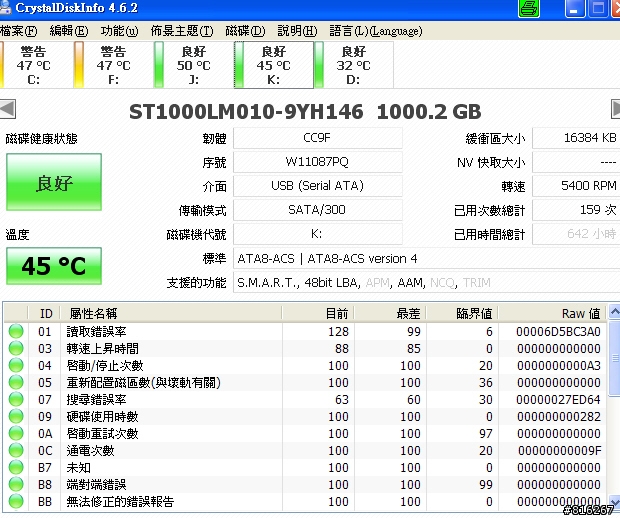Open the 說明(H) menu
Image resolution: width=620 pixels, height=518 pixels.
pyautogui.click(x=297, y=31)
